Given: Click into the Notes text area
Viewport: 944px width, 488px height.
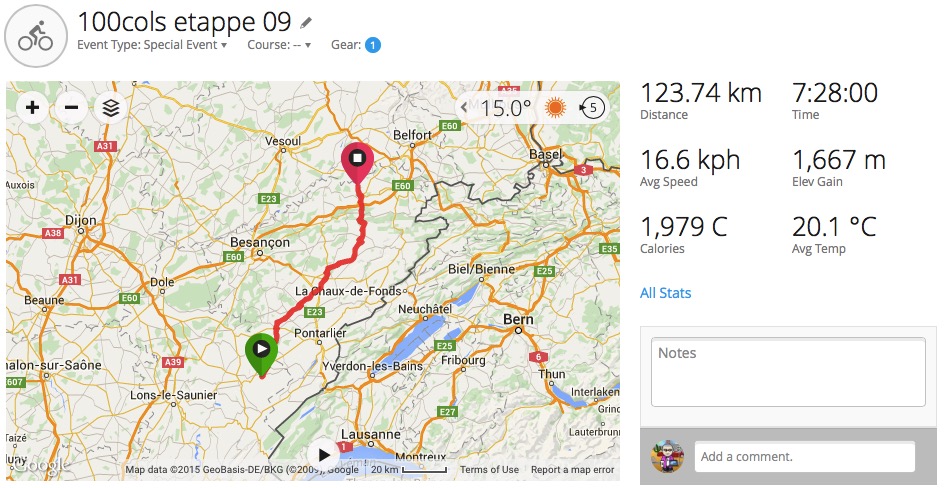Looking at the screenshot, I should [788, 372].
